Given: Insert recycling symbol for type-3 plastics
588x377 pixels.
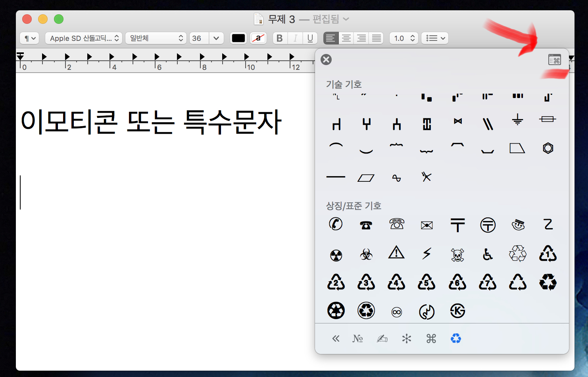Looking at the screenshot, I should click(366, 282).
